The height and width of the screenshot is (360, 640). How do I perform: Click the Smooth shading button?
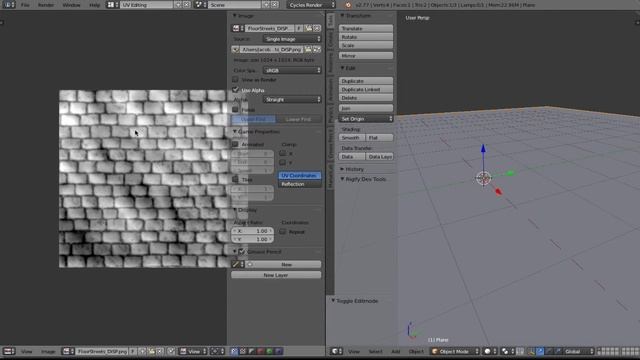[352, 138]
